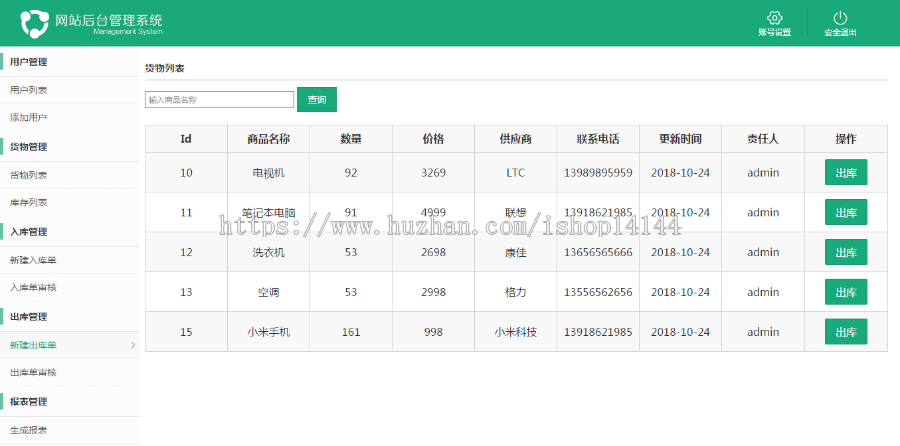This screenshot has width=900, height=446.
Task: Open 入库单审核 in the sidebar
Action: click(33, 288)
